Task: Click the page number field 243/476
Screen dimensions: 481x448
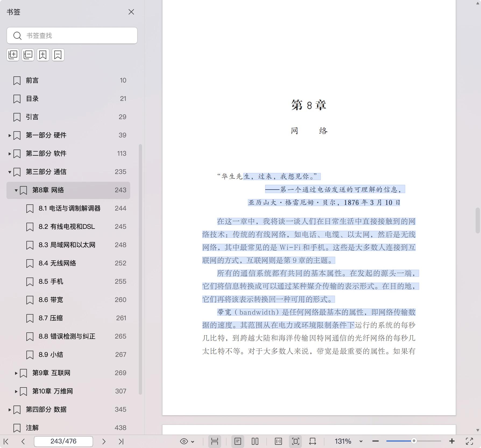Action: [63, 441]
